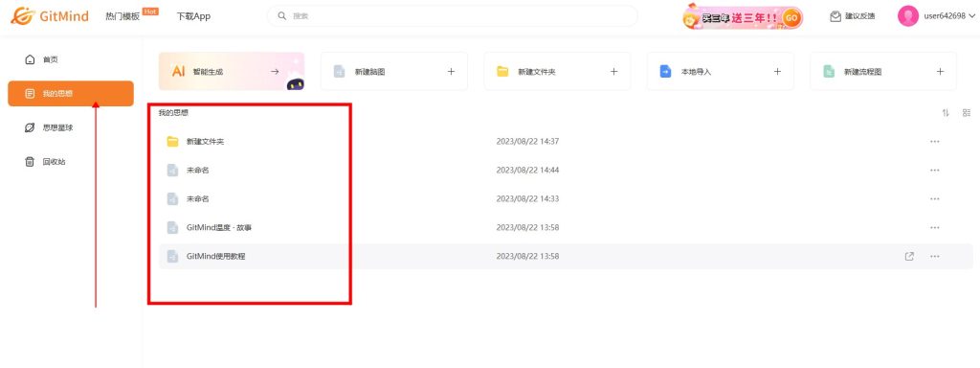The height and width of the screenshot is (368, 980).
Task: Focus the 搜索 search field
Action: [x=453, y=16]
